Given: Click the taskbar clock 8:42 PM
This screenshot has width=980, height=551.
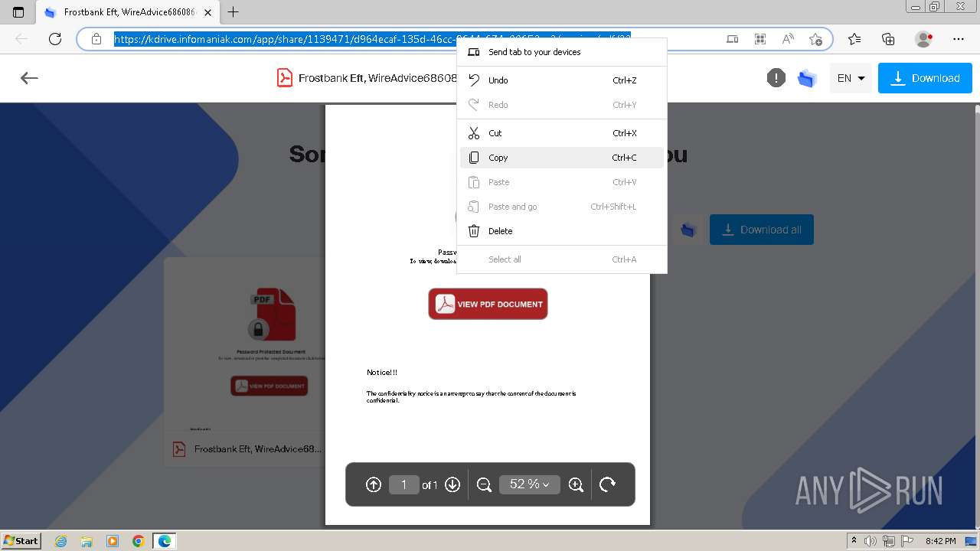Looking at the screenshot, I should tap(940, 541).
